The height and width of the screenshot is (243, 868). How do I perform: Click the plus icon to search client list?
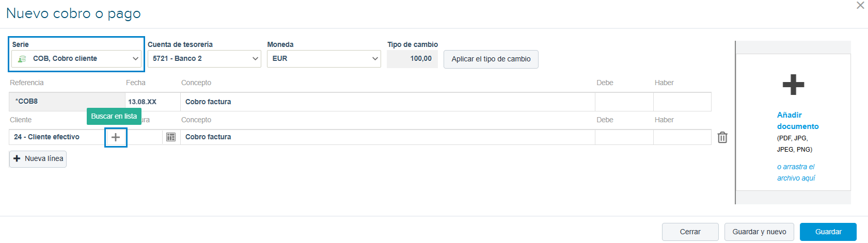tap(116, 137)
